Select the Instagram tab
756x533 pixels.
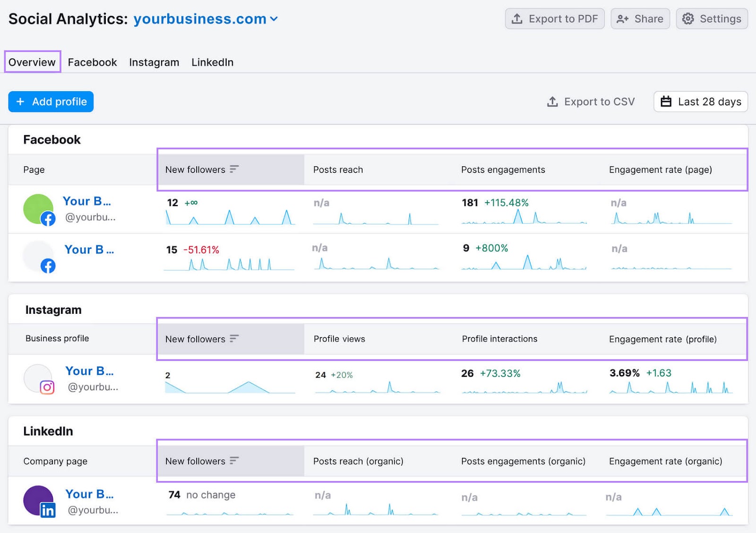154,62
